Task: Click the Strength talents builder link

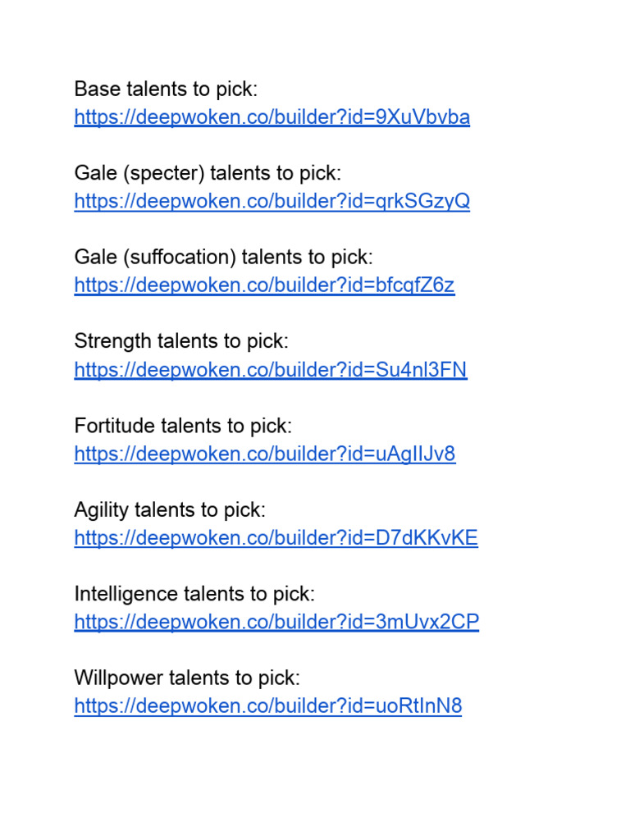Action: [x=270, y=370]
